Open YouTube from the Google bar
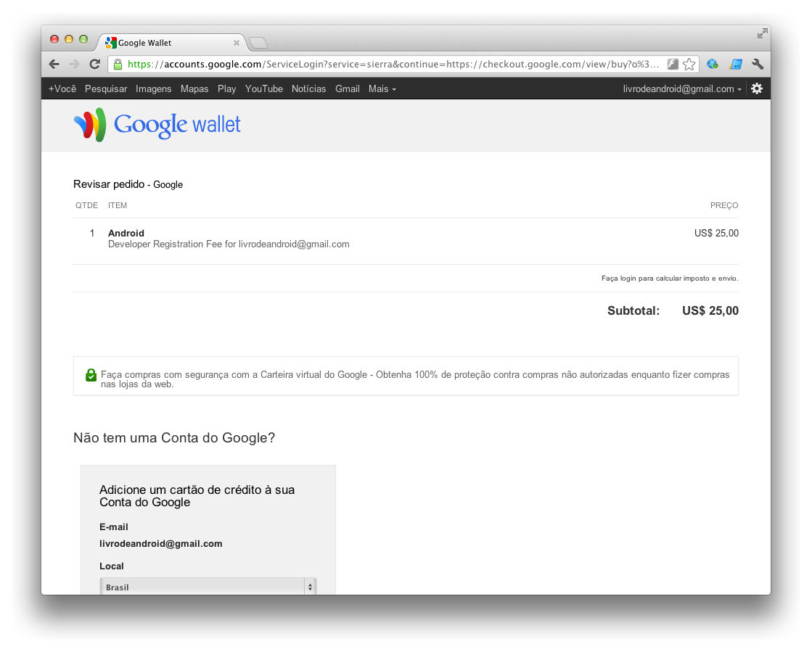This screenshot has height=652, width=812. (263, 88)
